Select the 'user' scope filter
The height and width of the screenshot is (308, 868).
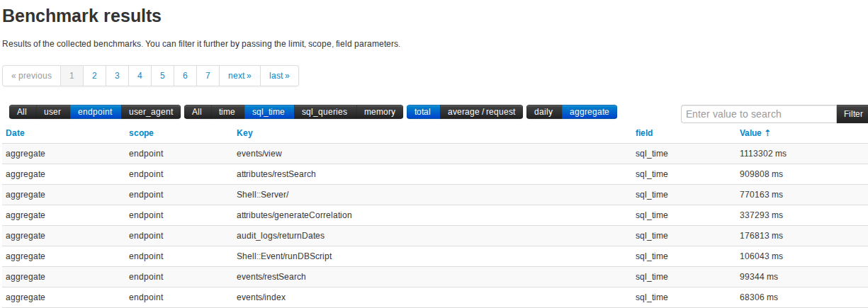(52, 112)
